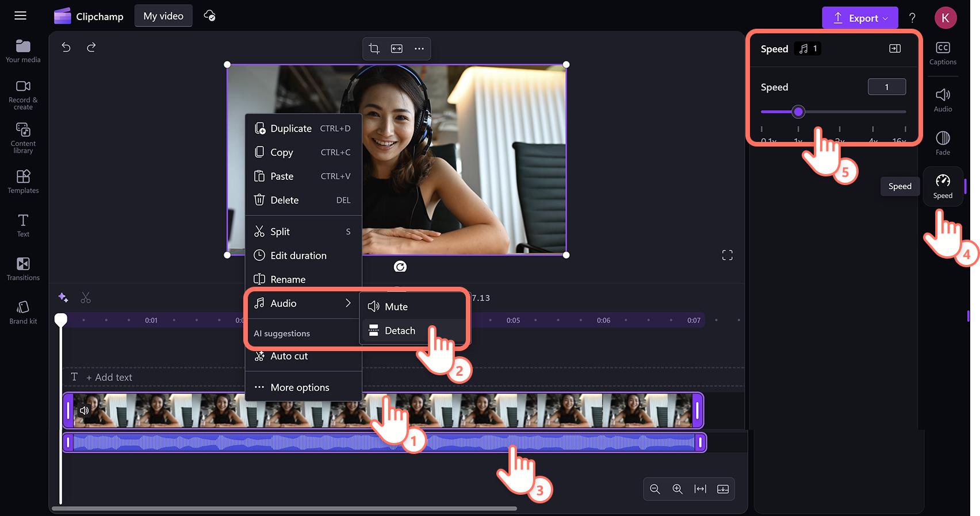Toggle fullscreen preview mode
The height and width of the screenshot is (516, 980).
tap(727, 255)
